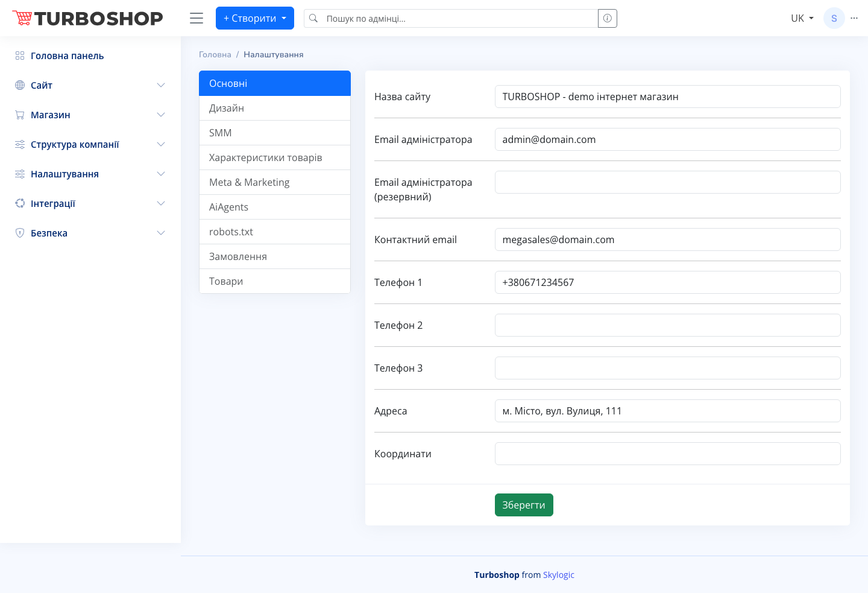Click the Адреса input field

coord(668,411)
